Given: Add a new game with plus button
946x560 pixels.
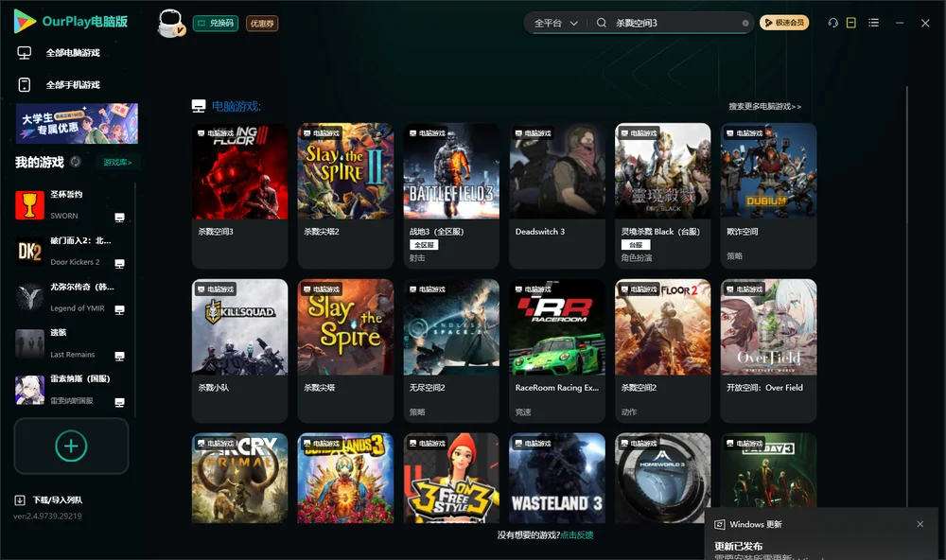Looking at the screenshot, I should [71, 446].
